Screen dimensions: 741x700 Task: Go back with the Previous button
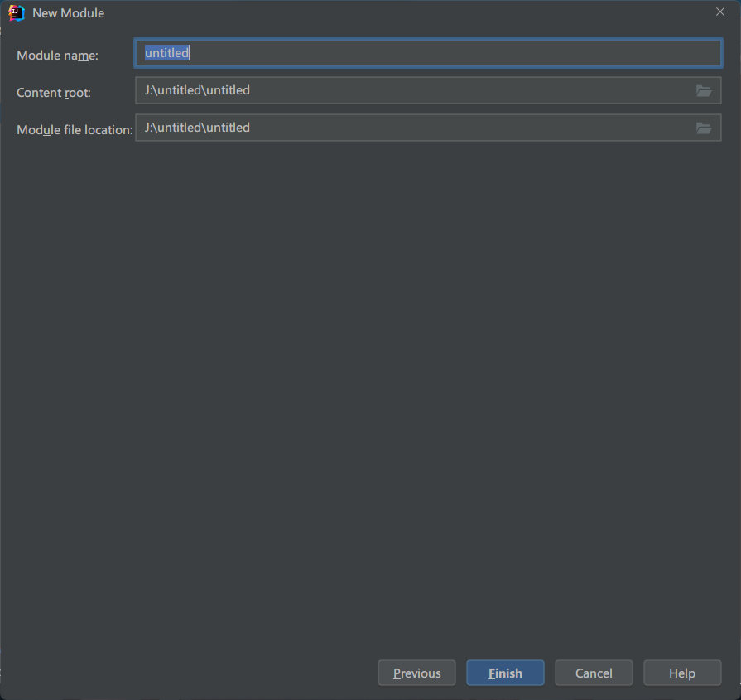pos(416,673)
